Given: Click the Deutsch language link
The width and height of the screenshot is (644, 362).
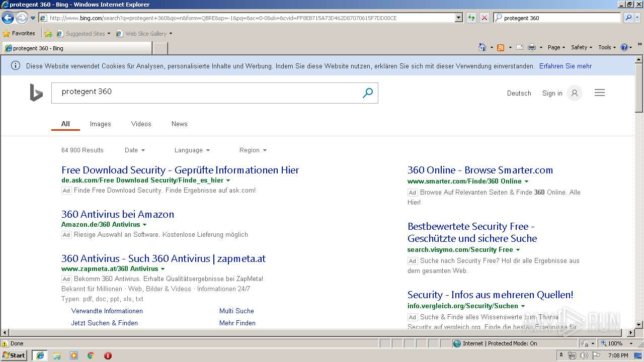Looking at the screenshot, I should click(x=519, y=94).
